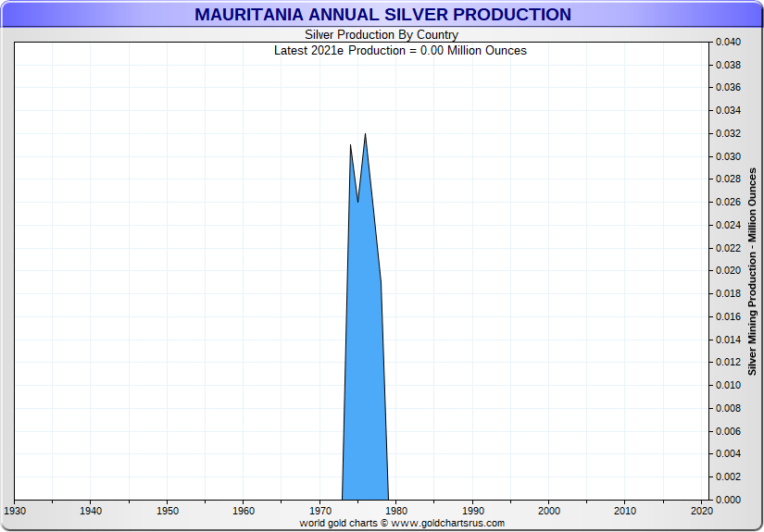Screen dimensions: 764x532
Task: Click the chart title Mauritania Annual Silver Production
Action: click(x=382, y=15)
